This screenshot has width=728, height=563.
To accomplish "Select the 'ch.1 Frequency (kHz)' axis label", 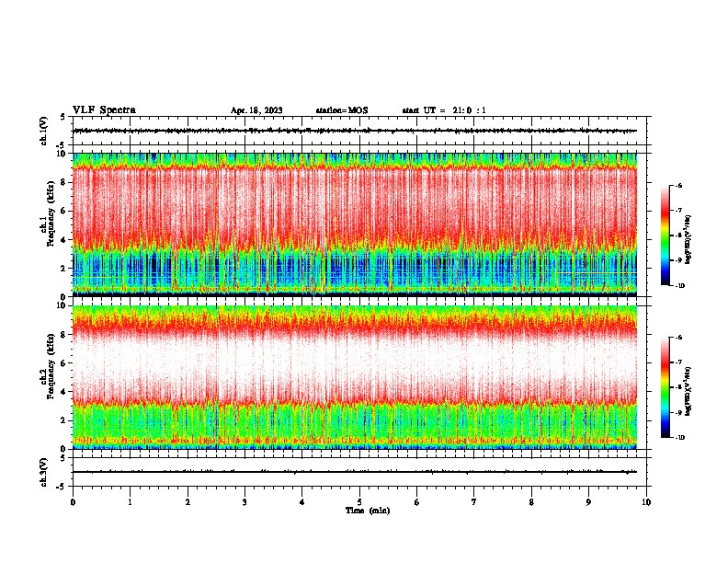I will (x=48, y=213).
